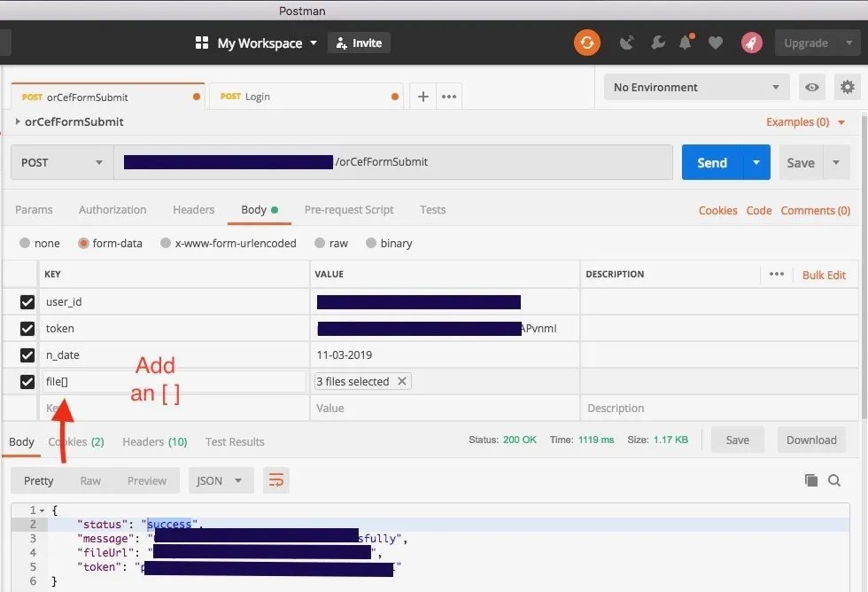Switch to the Params tab
Image resolution: width=868 pixels, height=592 pixels.
34,209
